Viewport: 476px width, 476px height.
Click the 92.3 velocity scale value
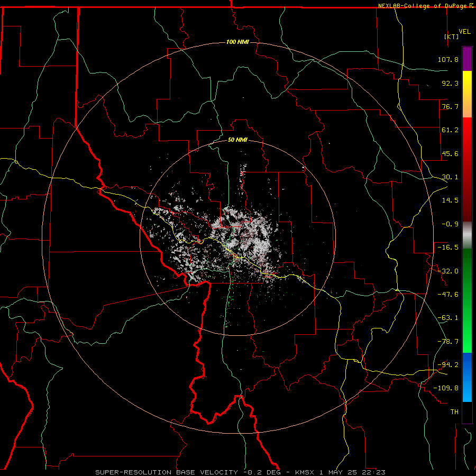tap(450, 83)
